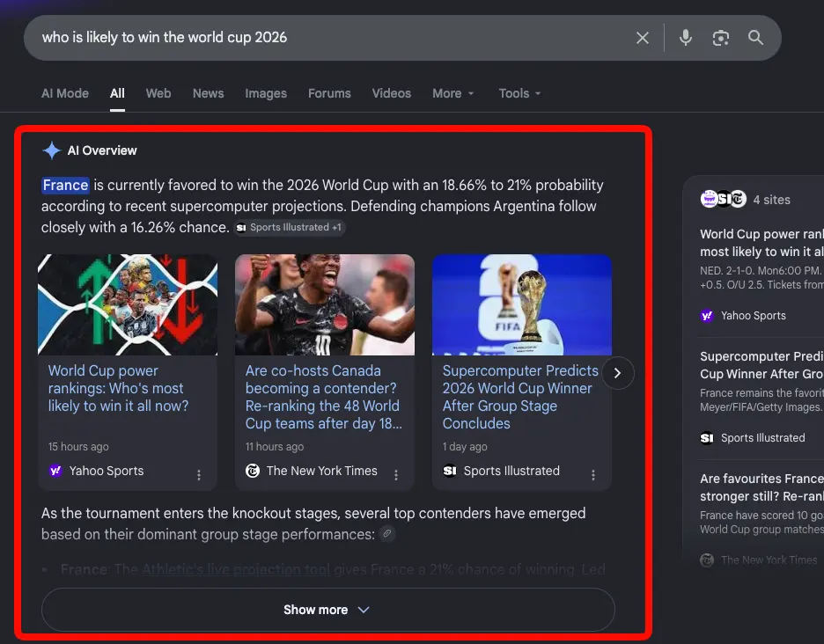
Task: Switch to the Web tab
Action: click(158, 93)
